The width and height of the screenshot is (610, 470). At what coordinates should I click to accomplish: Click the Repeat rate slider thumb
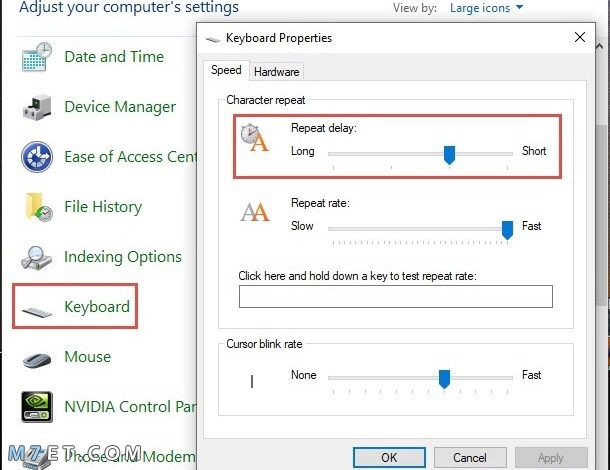pos(507,230)
